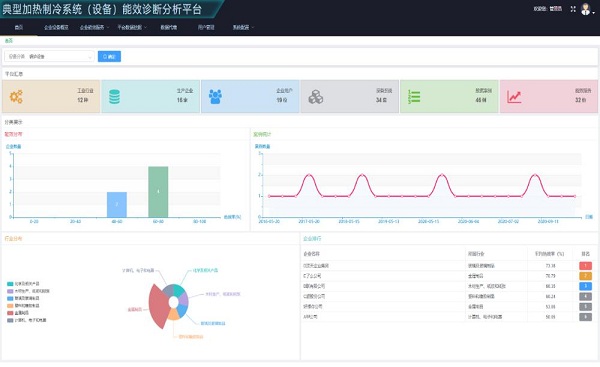The height and width of the screenshot is (367, 600).
Task: Click the orange rank 2 badge
Action: coord(585,276)
